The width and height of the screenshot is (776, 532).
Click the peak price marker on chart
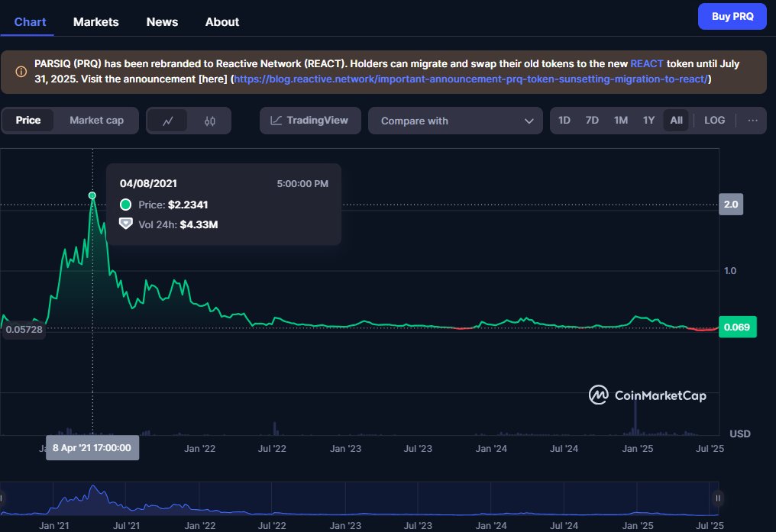coord(92,196)
